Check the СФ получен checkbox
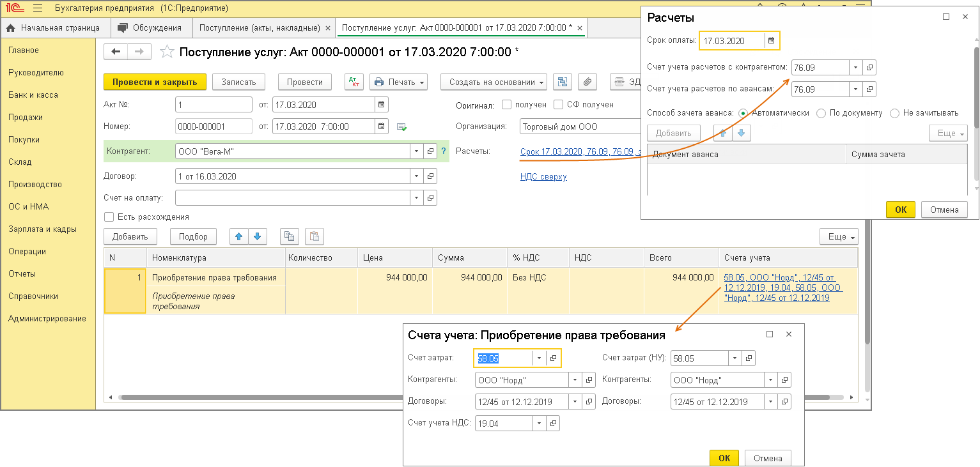980x467 pixels. click(559, 105)
